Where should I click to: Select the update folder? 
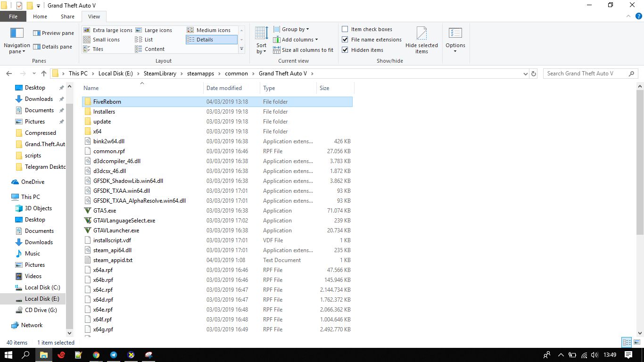tap(217, 122)
